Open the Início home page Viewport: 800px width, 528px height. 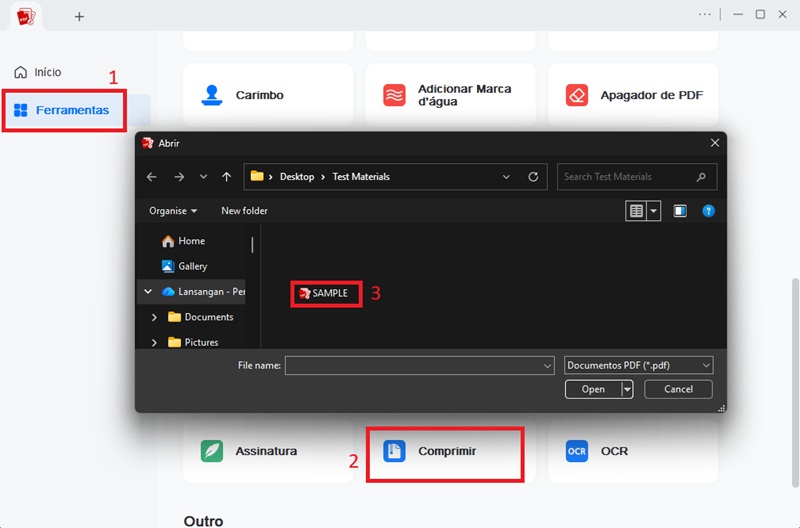pyautogui.click(x=38, y=72)
